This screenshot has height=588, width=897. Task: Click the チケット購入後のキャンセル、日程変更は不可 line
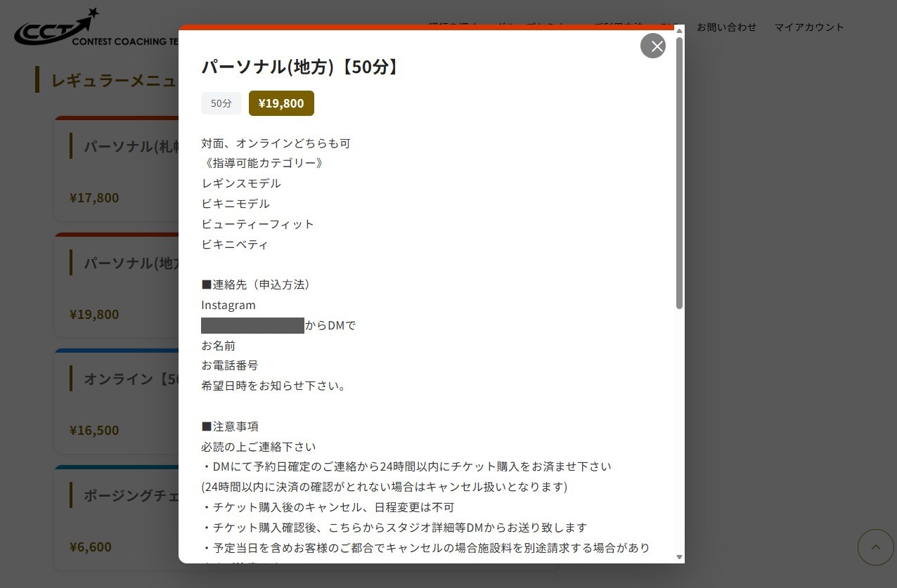point(328,507)
